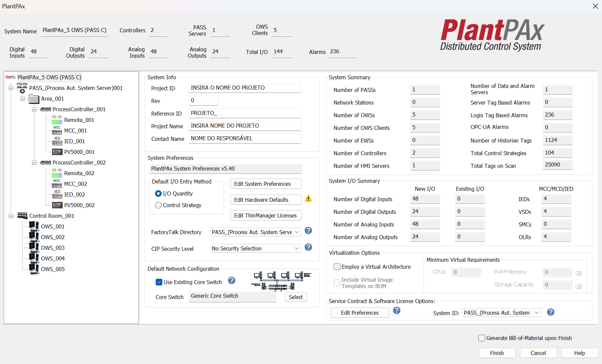Click the Project Name input field
Image resolution: width=602 pixels, height=364 pixels.
(x=245, y=126)
